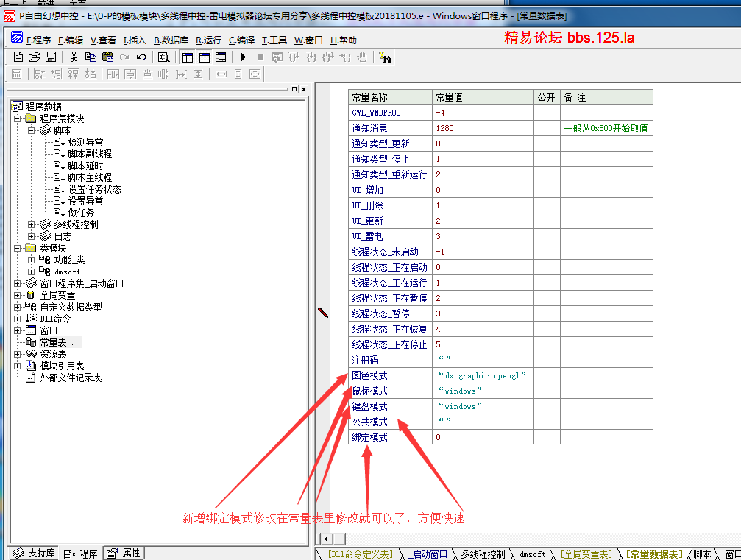Switch to the 多线程控制 bottom tab
741x560 pixels.
pyautogui.click(x=483, y=554)
